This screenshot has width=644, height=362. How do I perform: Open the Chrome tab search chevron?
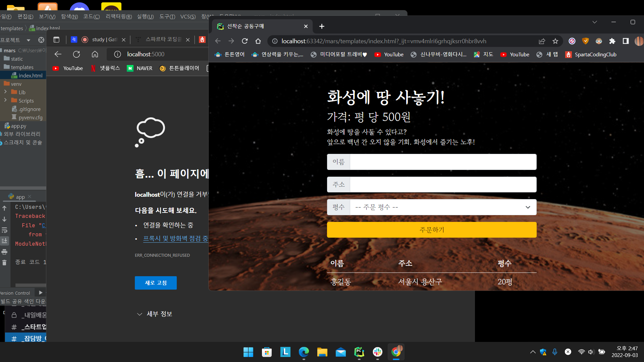[595, 22]
